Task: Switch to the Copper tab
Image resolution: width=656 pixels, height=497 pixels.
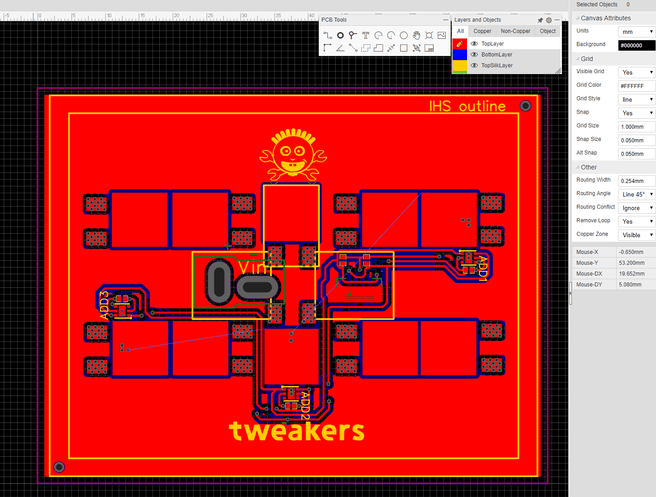Action: tap(482, 31)
